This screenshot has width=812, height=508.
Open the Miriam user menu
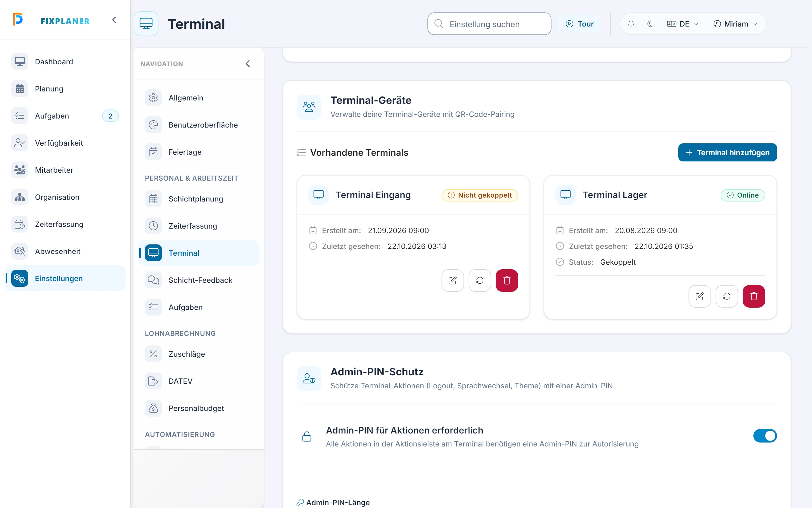[735, 24]
